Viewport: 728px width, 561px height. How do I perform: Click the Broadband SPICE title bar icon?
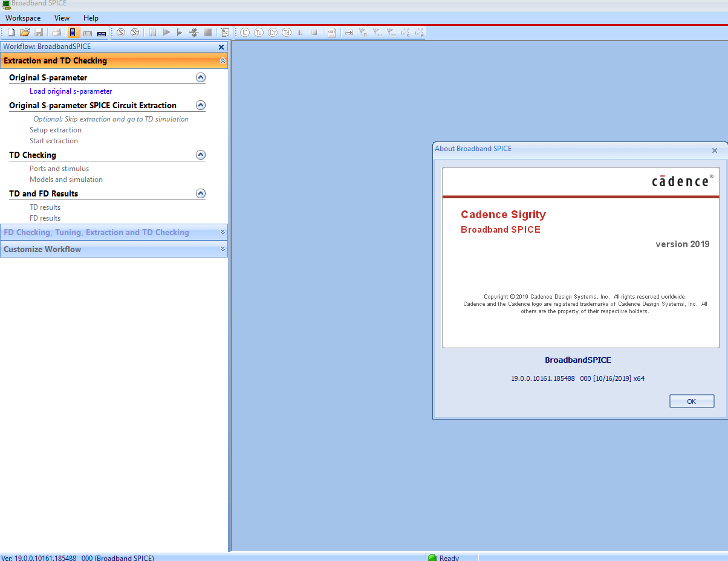[x=6, y=5]
